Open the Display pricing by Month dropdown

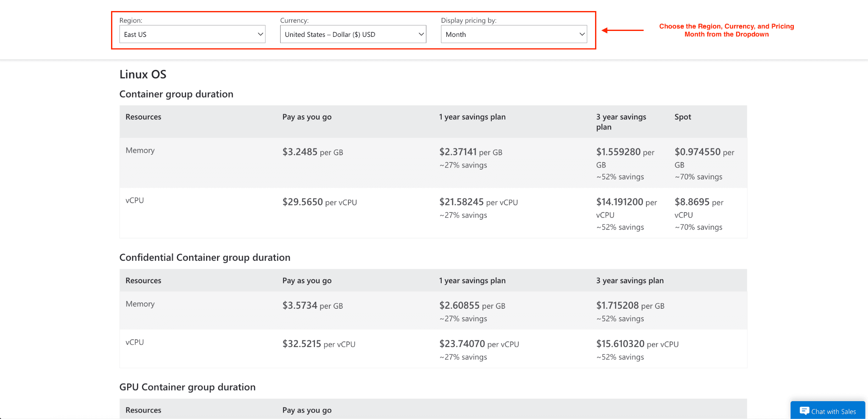pyautogui.click(x=514, y=34)
